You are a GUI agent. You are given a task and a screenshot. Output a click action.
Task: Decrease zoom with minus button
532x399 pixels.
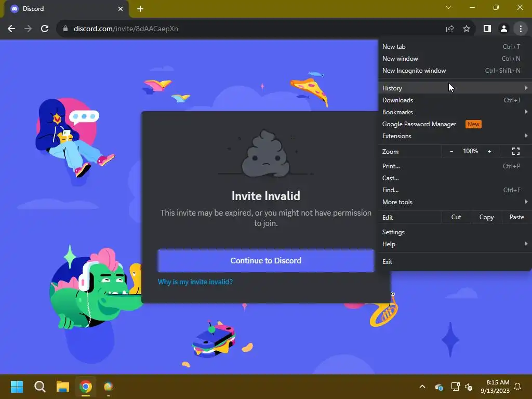(451, 151)
